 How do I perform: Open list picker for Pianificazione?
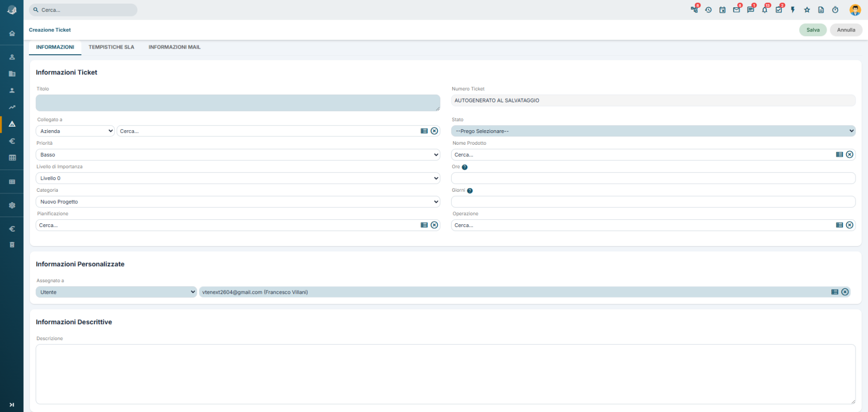424,225
